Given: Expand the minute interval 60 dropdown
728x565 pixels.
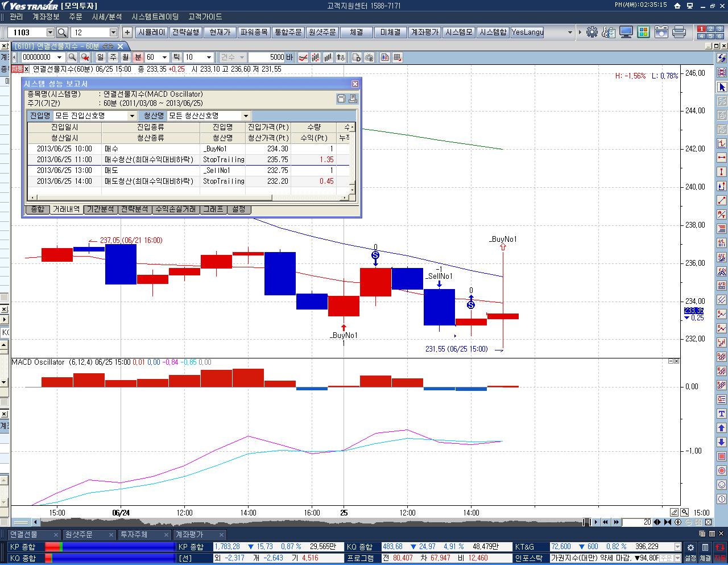Looking at the screenshot, I should (165, 57).
